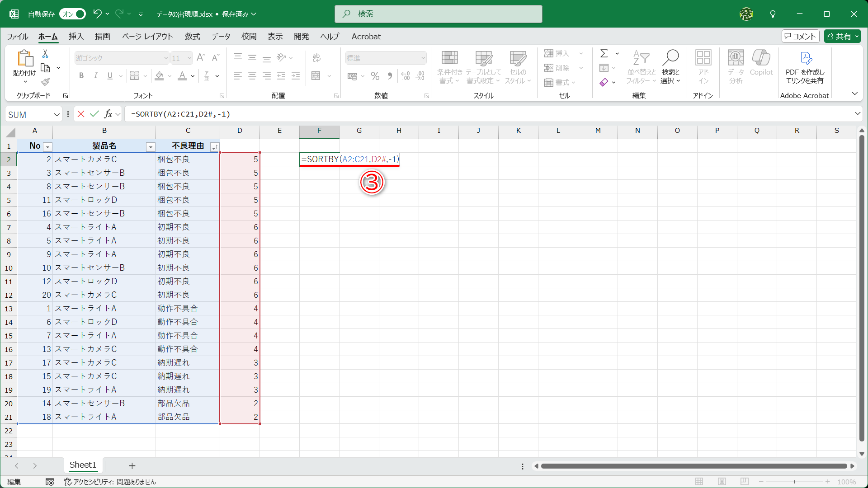Image resolution: width=868 pixels, height=488 pixels.
Task: Apply bold formatting from the Font group
Action: pos(81,75)
